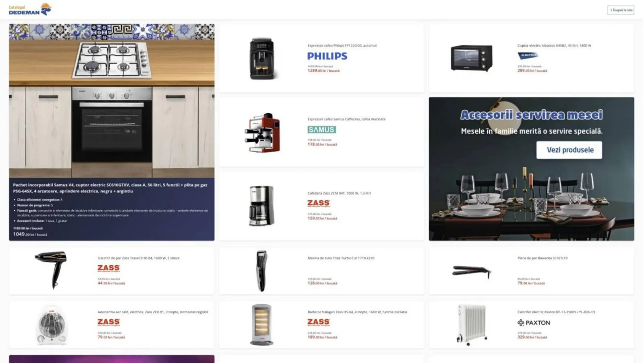644x363 pixels.
Task: Open the Philips EP1220 espresso machine image
Action: (x=262, y=59)
